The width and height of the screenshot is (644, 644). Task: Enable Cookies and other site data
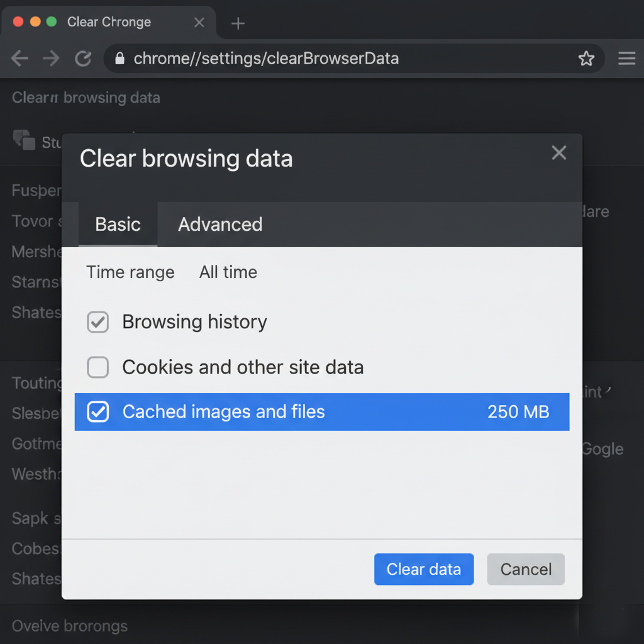pyautogui.click(x=97, y=367)
